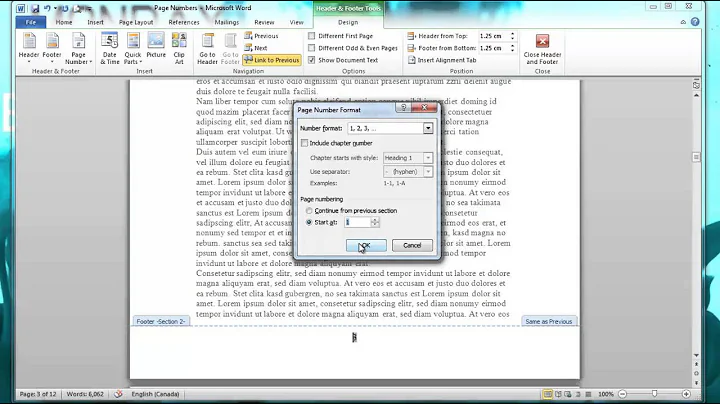Enable Different Odd & Even Pages
Viewport: 720px width, 404px height.
pyautogui.click(x=312, y=48)
